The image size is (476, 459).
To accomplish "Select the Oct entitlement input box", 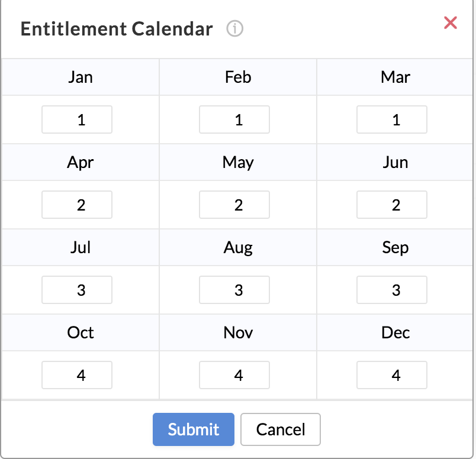I will (x=77, y=375).
